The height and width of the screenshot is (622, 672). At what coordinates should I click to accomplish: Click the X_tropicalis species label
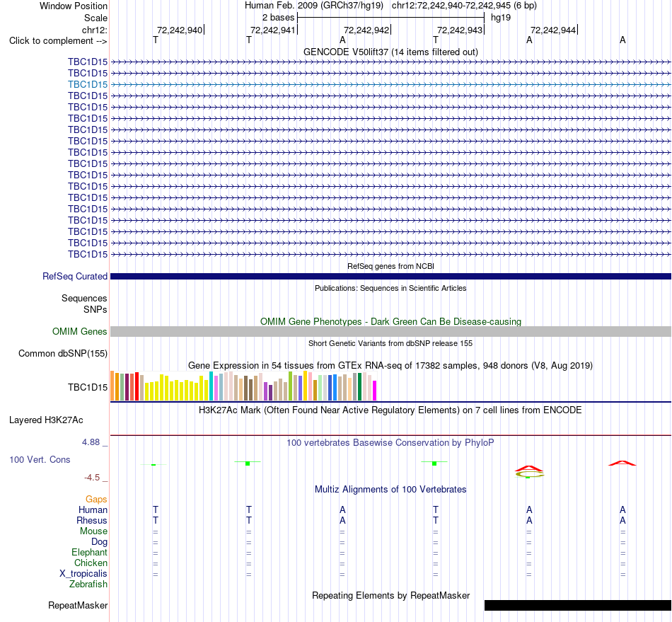[83, 574]
